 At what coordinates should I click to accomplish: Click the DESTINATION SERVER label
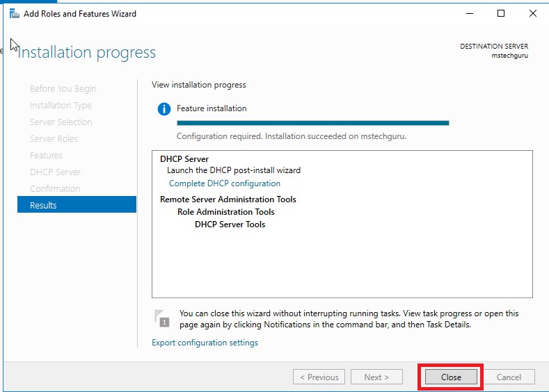click(494, 46)
